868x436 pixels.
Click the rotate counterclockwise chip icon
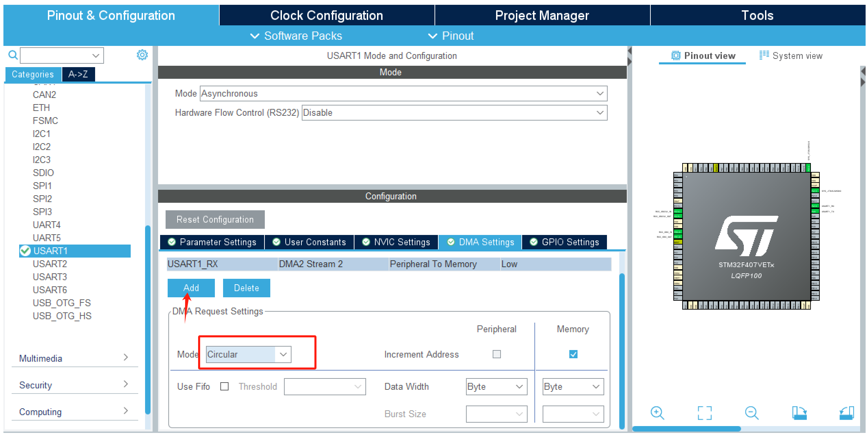point(846,413)
